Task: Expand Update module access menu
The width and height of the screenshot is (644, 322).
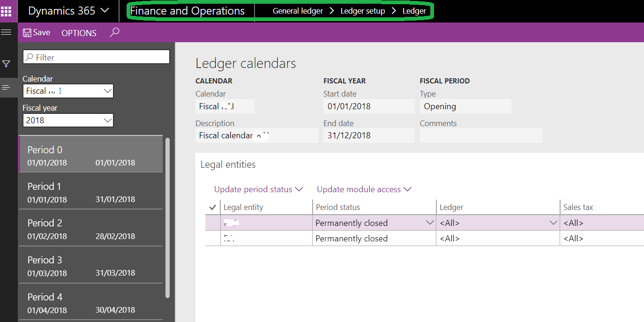Action: 364,189
